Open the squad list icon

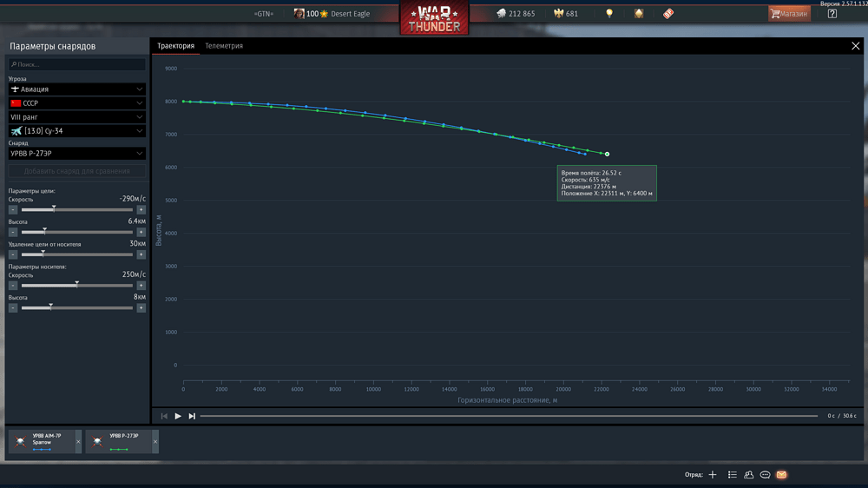coord(733,475)
